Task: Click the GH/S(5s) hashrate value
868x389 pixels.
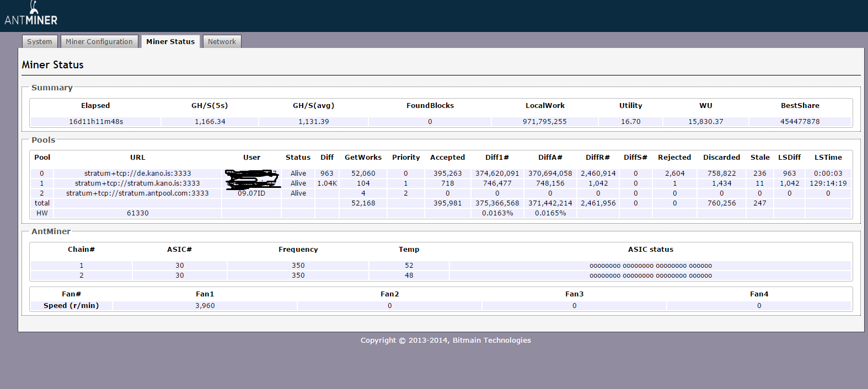Action: [x=210, y=122]
